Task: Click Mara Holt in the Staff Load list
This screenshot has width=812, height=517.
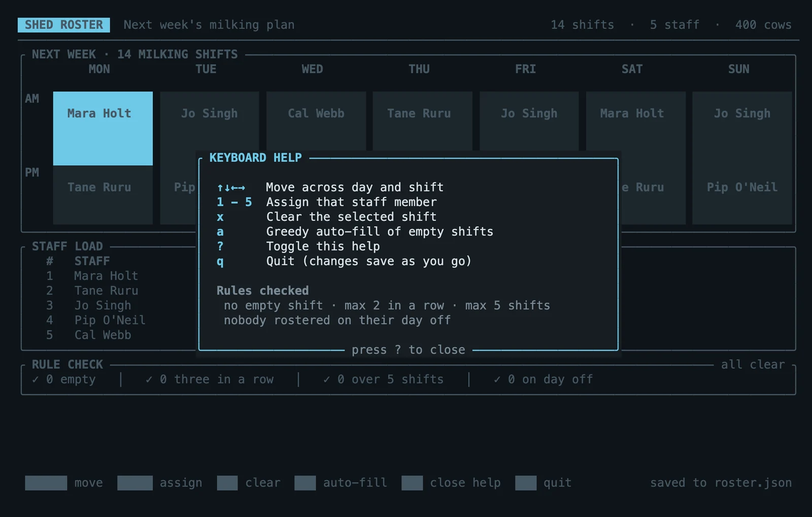Action: click(x=106, y=276)
